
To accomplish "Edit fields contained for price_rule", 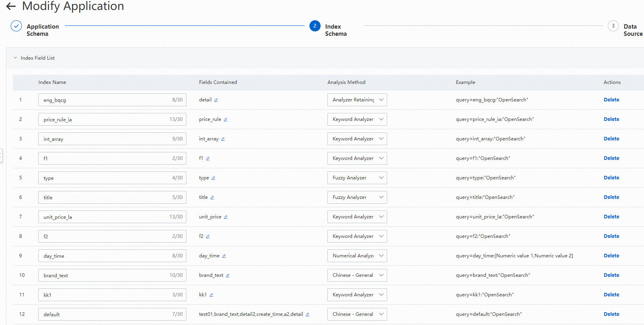I will click(225, 120).
